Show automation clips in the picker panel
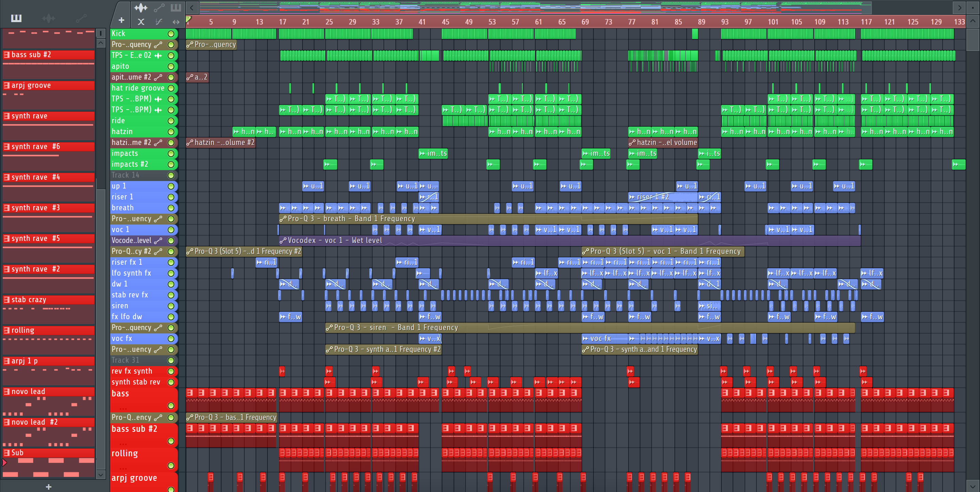980x492 pixels. click(81, 18)
